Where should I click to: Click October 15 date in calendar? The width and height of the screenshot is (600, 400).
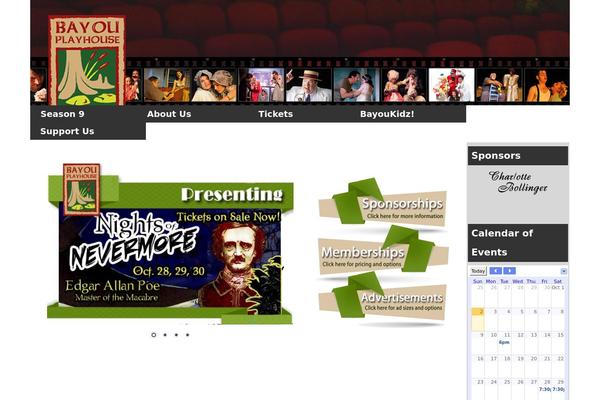coord(560,335)
